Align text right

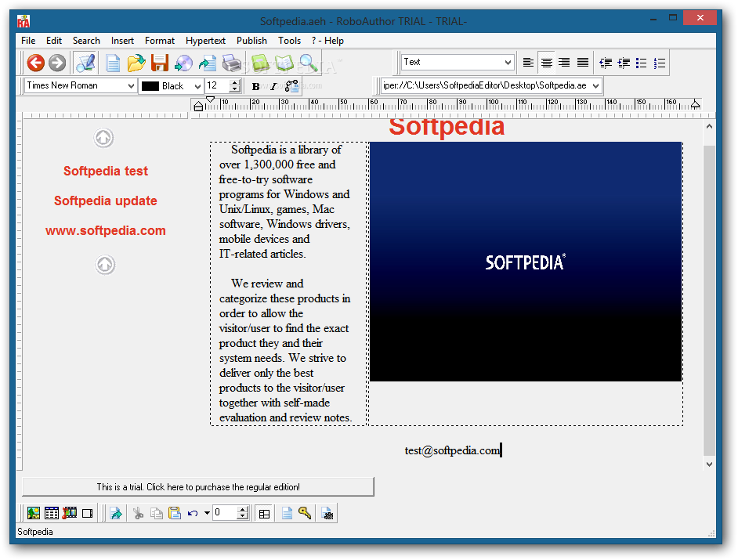coord(564,63)
